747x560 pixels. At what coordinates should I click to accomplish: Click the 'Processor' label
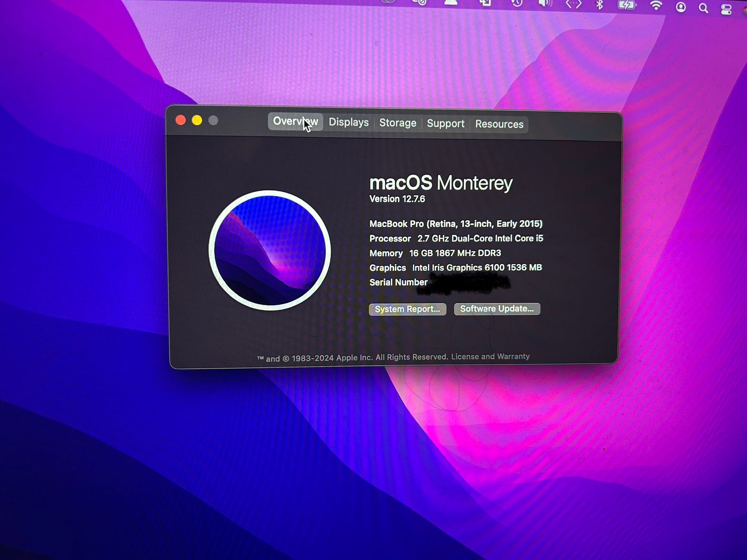click(390, 239)
